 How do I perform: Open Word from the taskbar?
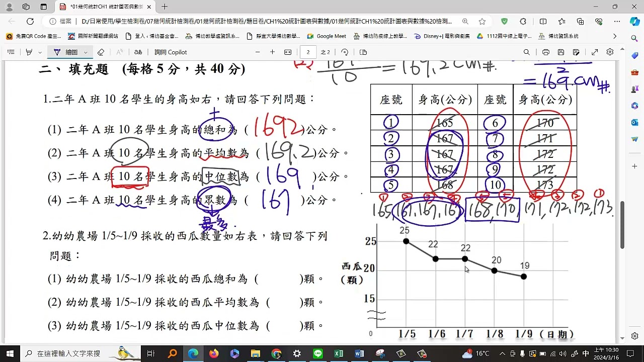[x=359, y=353]
